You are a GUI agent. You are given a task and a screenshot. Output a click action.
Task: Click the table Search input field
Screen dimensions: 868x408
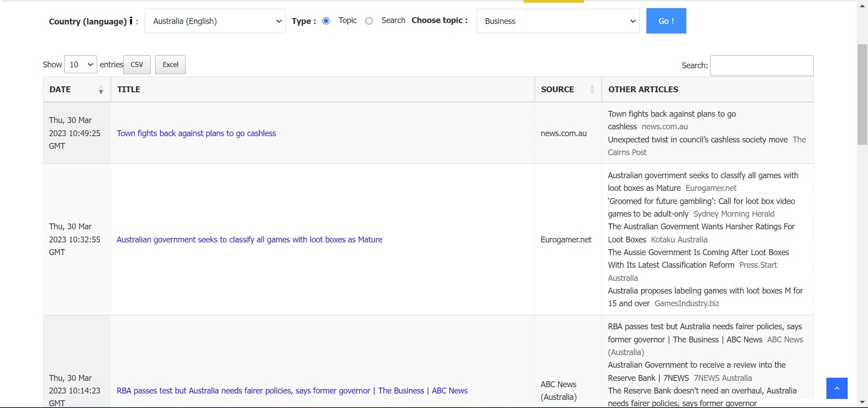[762, 66]
